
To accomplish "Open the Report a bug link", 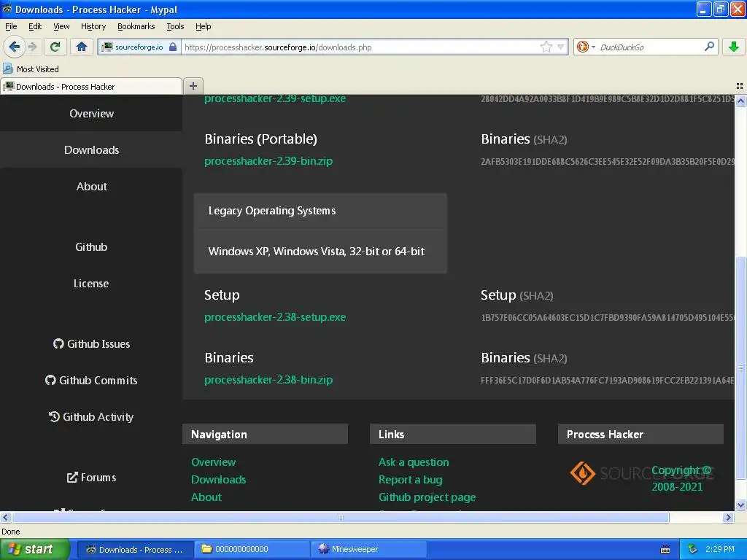I will click(x=410, y=480).
